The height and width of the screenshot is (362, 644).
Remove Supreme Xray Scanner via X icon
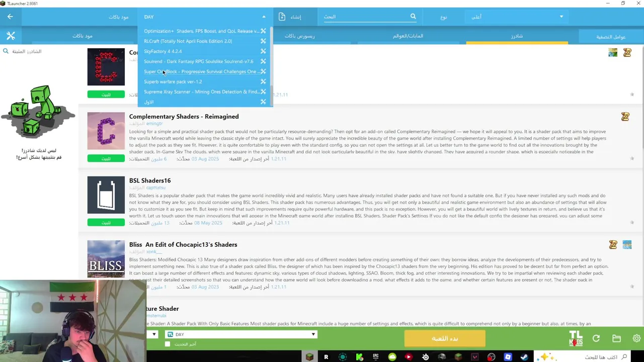(263, 92)
